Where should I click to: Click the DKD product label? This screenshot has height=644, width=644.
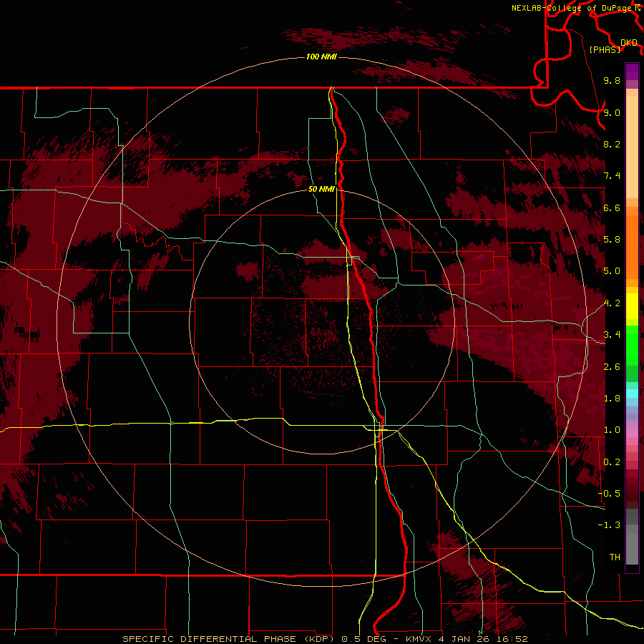628,43
